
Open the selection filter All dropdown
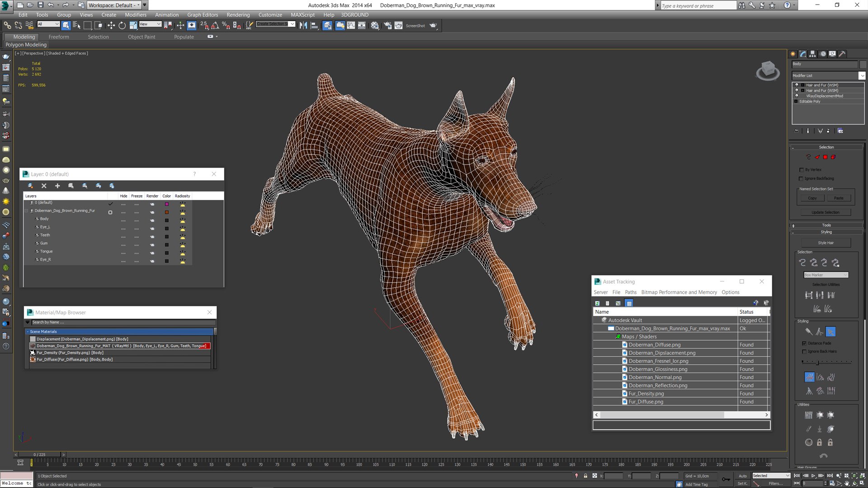(x=48, y=24)
